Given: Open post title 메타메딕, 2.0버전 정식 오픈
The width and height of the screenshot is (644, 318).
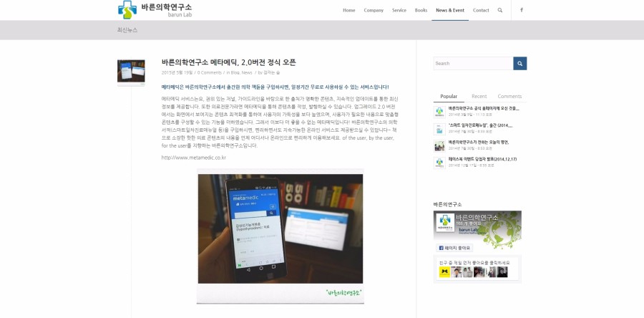Looking at the screenshot, I should (229, 62).
